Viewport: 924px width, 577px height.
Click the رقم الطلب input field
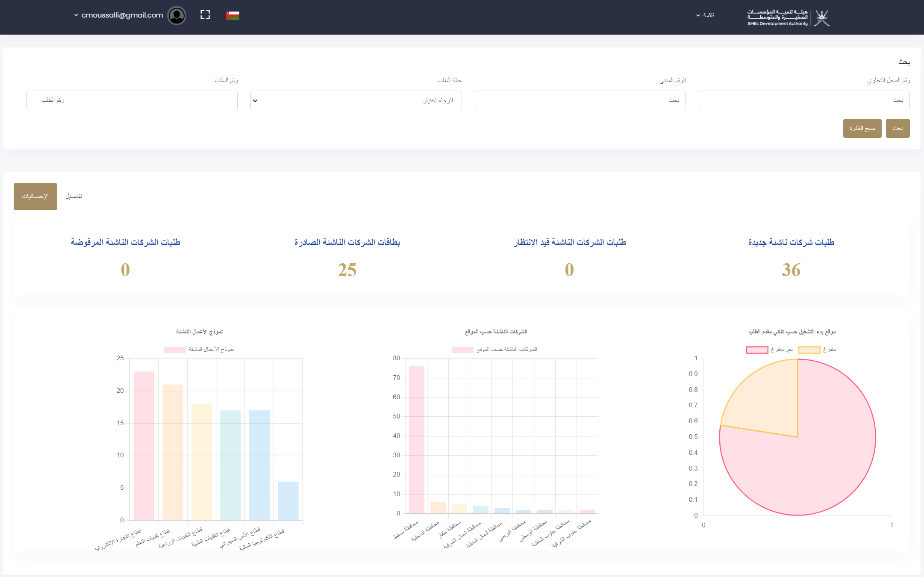pyautogui.click(x=132, y=100)
